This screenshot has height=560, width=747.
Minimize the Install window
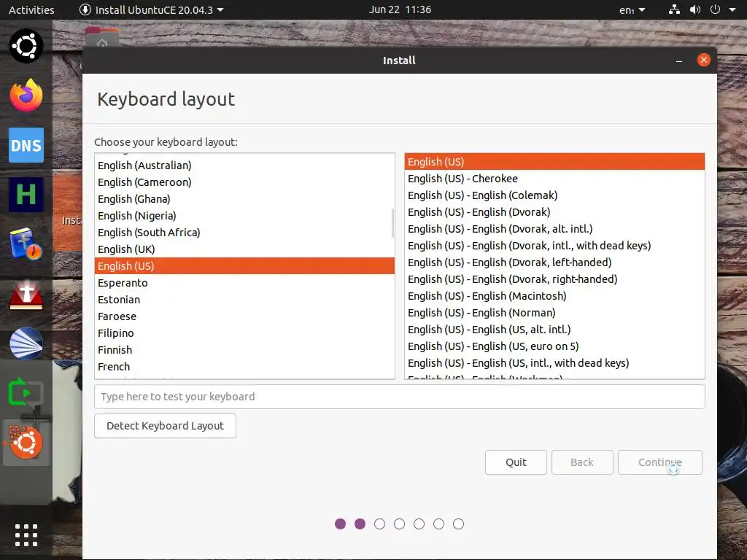pos(679,61)
